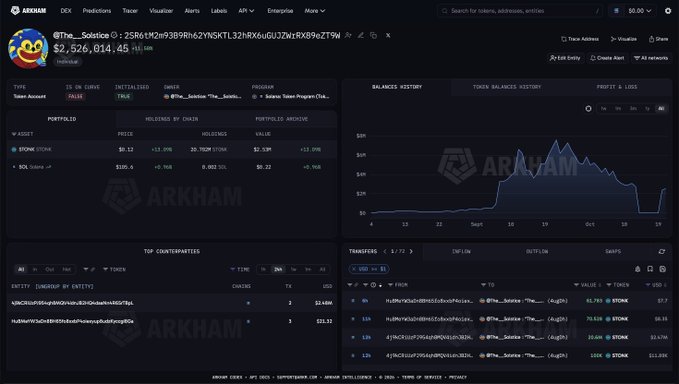Click the profile avatar image

tap(28, 48)
